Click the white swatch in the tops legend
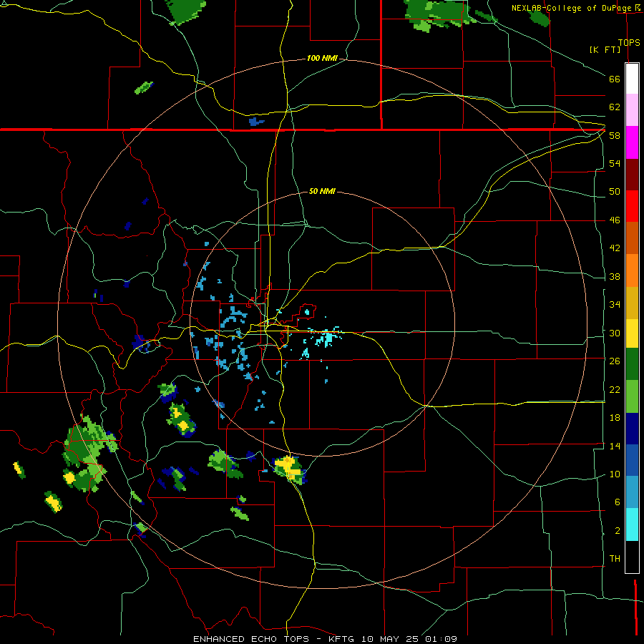Viewport: 644px width, 644px height. pyautogui.click(x=632, y=79)
